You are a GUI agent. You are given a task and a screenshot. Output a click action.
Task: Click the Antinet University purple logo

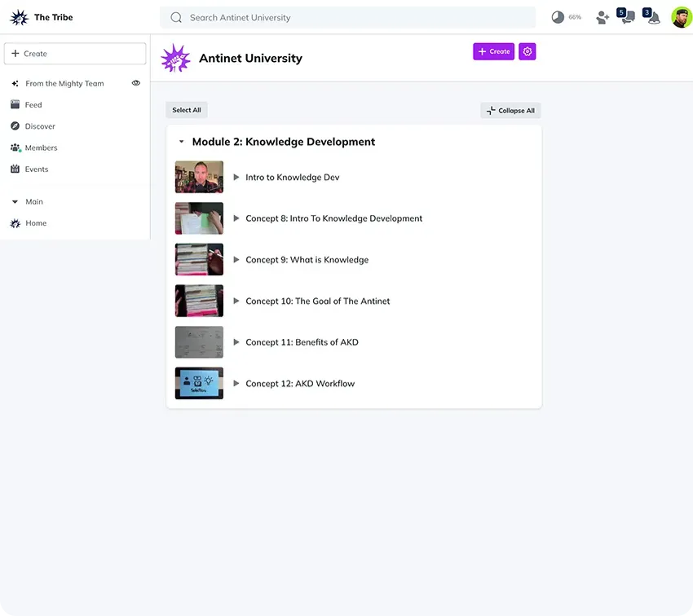pos(175,58)
